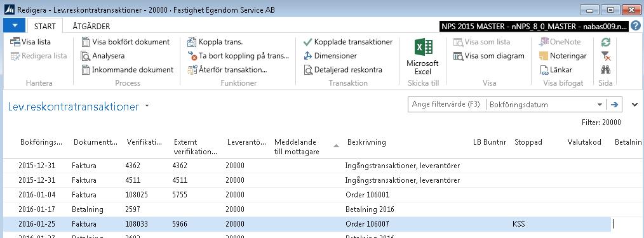Minimize the Redigera window
The width and height of the screenshot is (644, 238).
pos(590,10)
